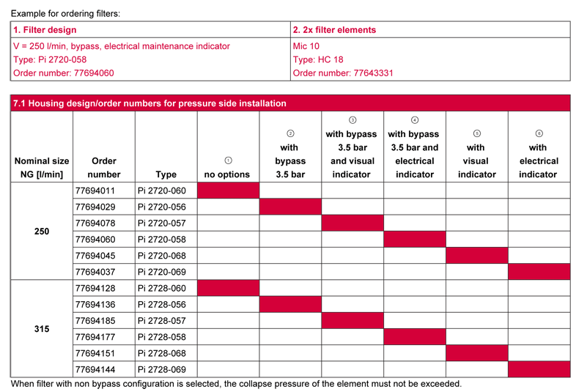576x392 pixels.
Task: Select red cell in Pi 2720-058 row
Action: [x=415, y=239]
